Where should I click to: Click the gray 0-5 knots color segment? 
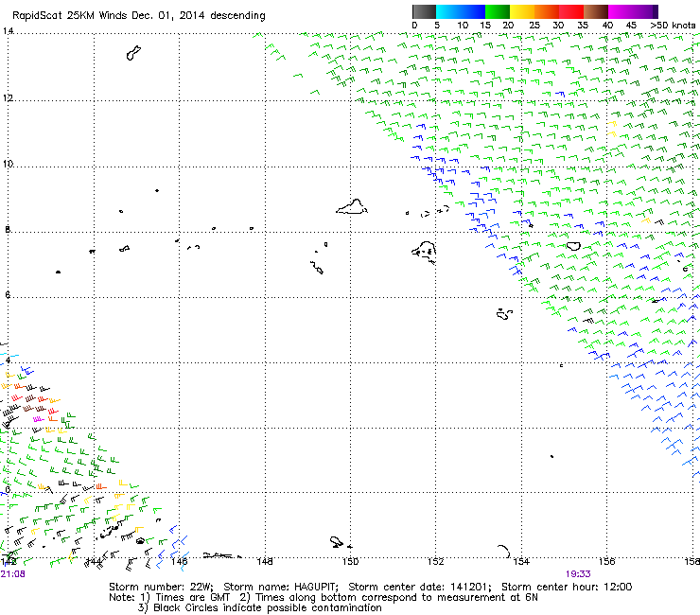click(424, 11)
